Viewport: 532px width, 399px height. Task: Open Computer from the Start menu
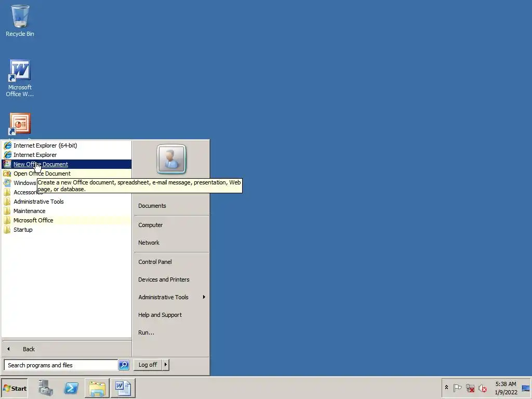pos(171,225)
